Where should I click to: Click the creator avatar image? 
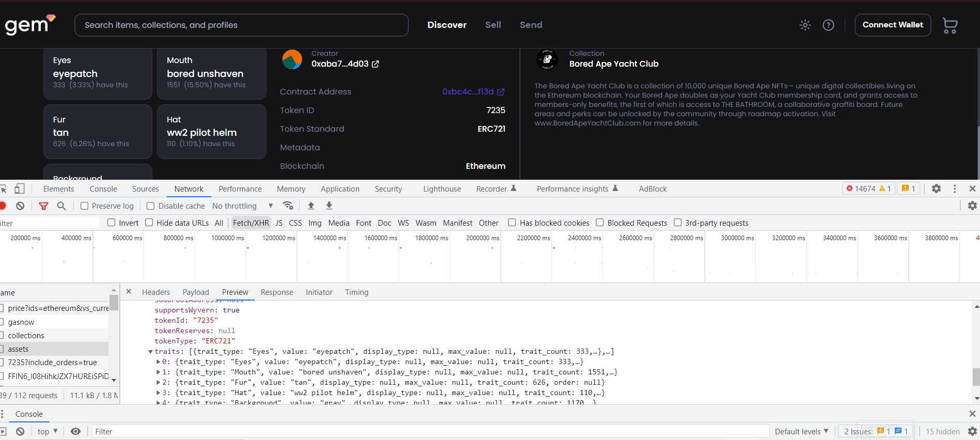tap(292, 59)
